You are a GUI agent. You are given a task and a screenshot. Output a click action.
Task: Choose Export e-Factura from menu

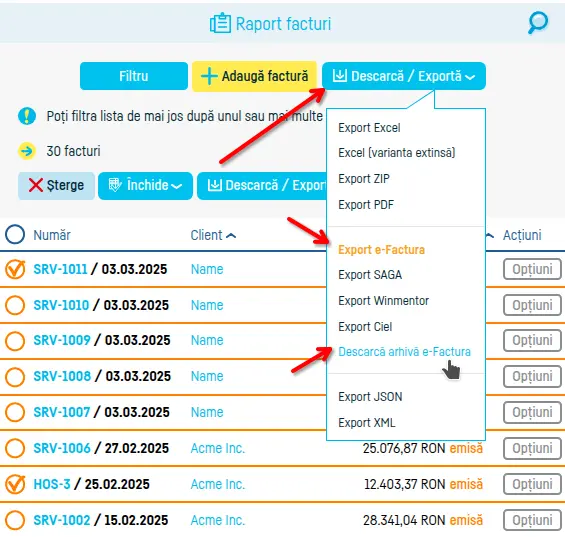(x=381, y=249)
